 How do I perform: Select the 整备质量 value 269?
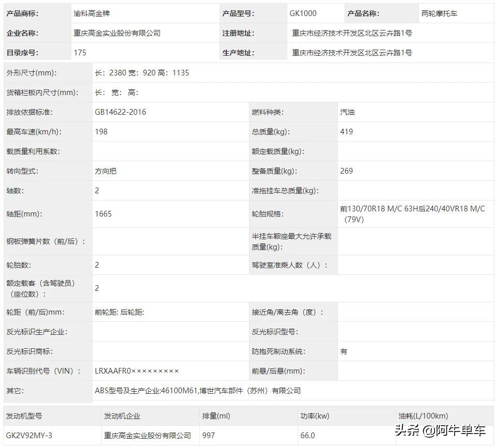coord(346,171)
